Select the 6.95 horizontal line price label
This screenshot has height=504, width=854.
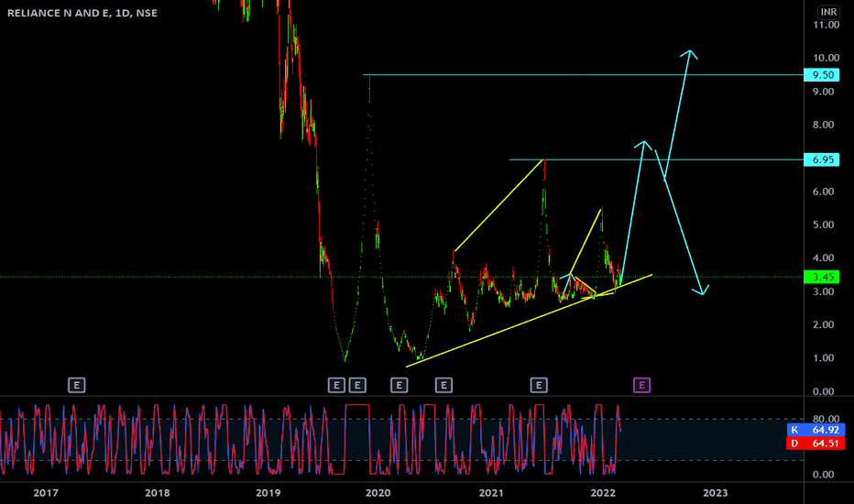[x=821, y=159]
